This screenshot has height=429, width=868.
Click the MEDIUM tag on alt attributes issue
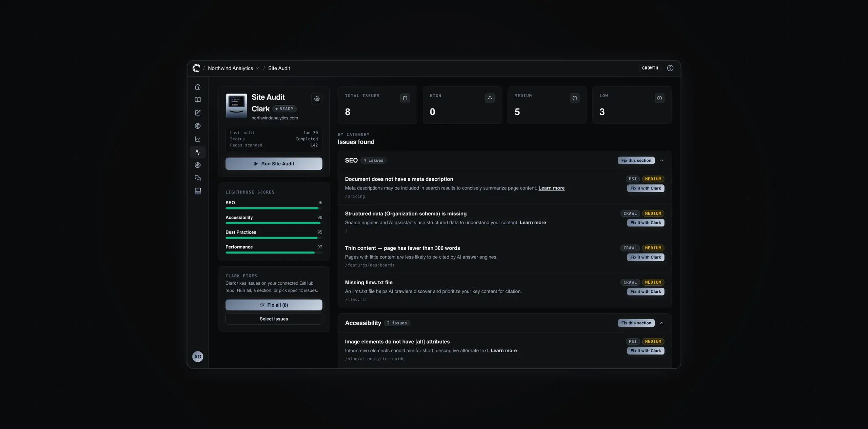click(653, 342)
